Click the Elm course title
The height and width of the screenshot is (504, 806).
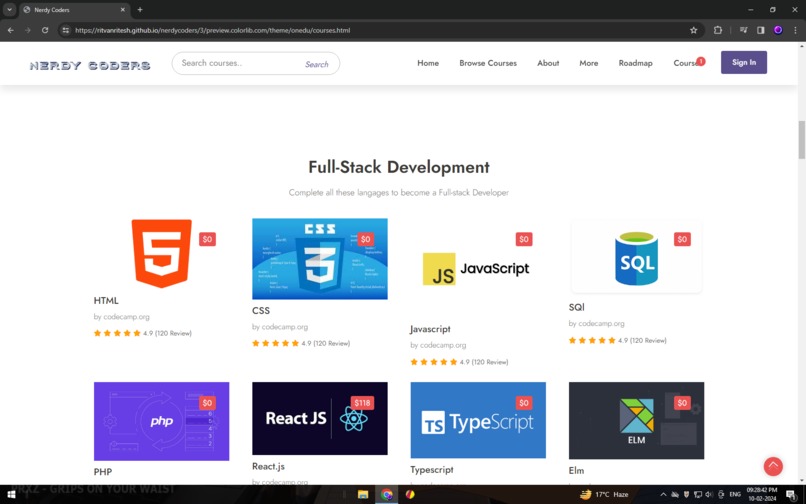tap(576, 471)
